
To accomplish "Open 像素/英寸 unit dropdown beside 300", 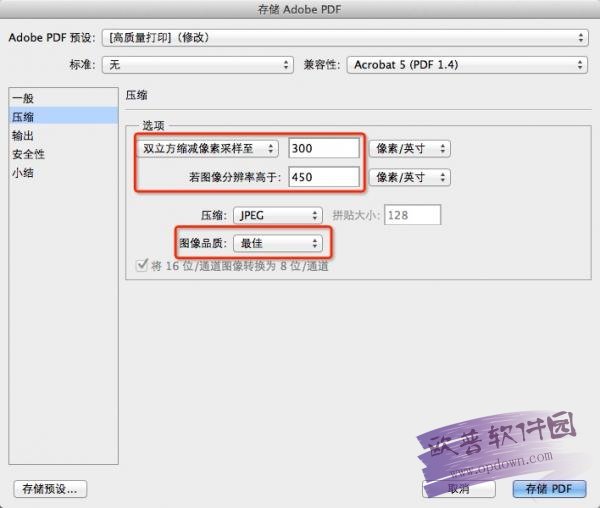I will coord(409,148).
